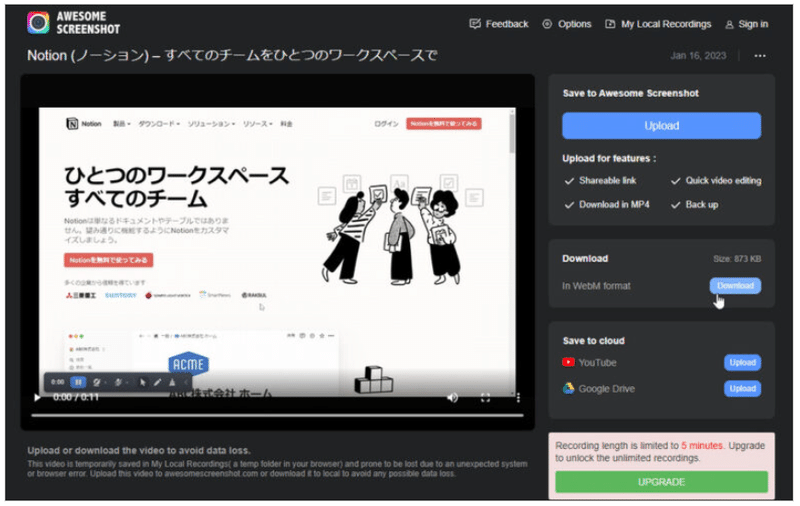The image size is (800, 506).
Task: Click the video progress bar
Action: [278, 415]
